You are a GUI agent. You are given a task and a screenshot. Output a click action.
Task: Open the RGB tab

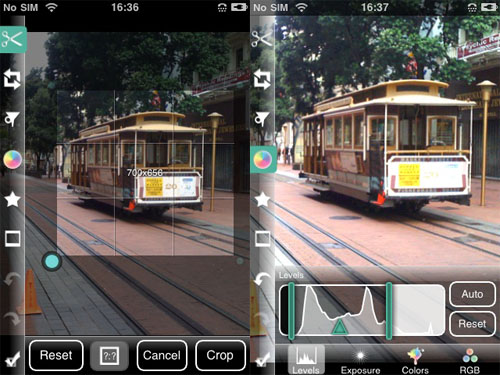(x=470, y=361)
